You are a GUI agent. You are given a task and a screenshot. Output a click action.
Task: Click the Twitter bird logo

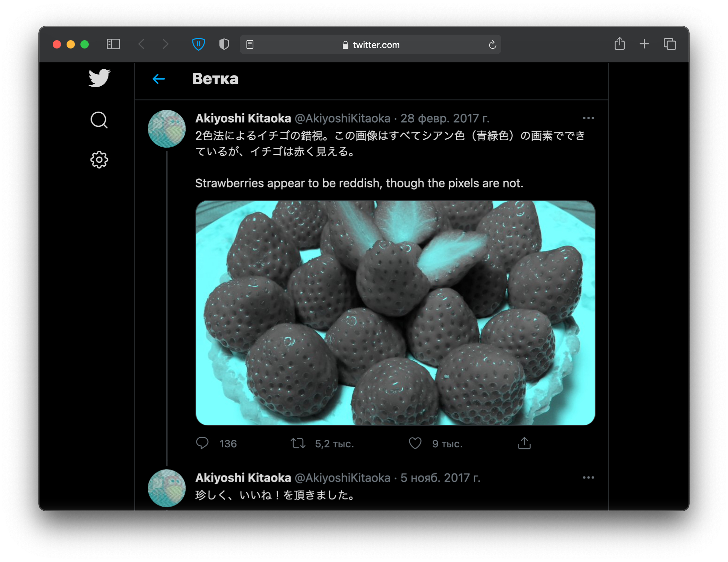(x=99, y=78)
